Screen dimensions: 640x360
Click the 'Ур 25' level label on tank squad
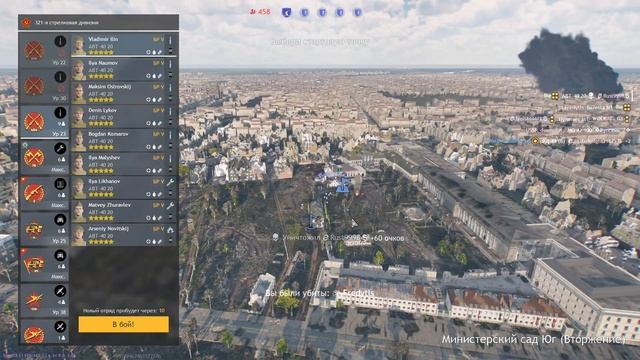(59, 241)
